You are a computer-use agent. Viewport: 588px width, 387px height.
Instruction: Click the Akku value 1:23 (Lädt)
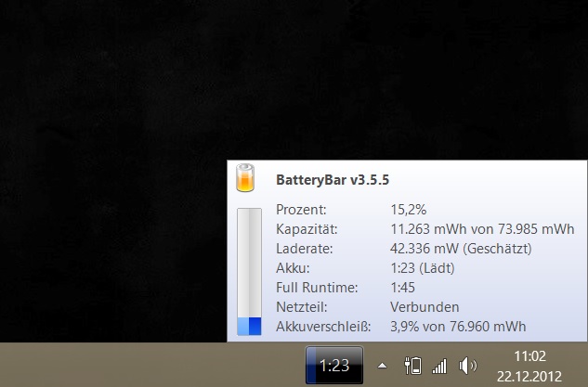[x=423, y=268]
